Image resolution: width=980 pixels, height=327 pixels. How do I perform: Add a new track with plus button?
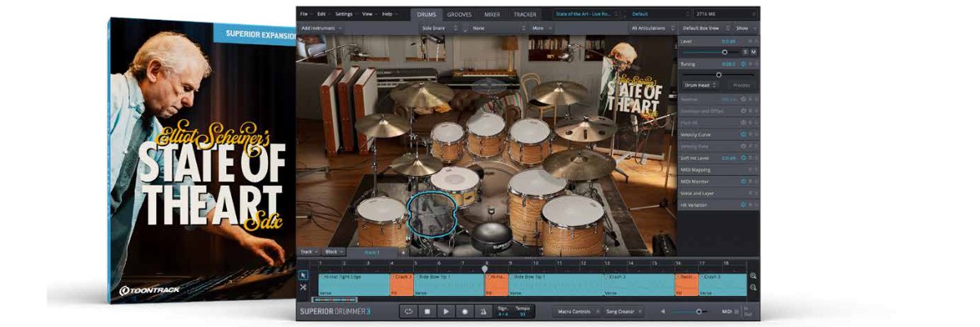(402, 252)
